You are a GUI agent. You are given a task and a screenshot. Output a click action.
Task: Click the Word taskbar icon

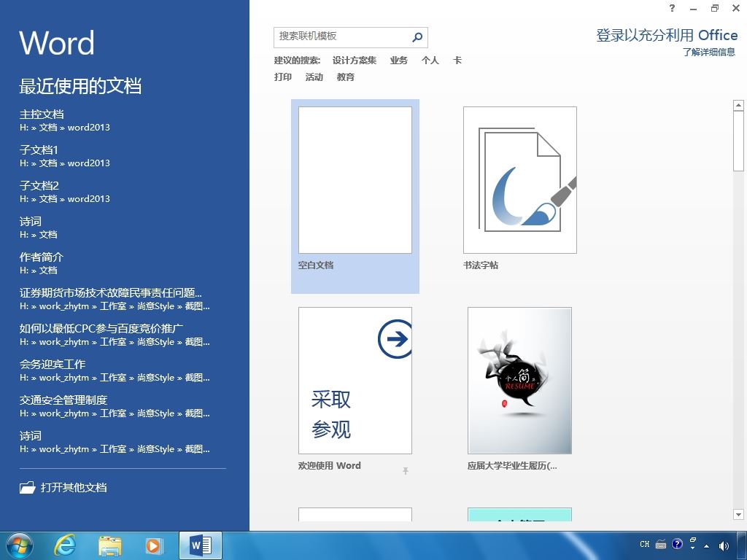click(201, 545)
